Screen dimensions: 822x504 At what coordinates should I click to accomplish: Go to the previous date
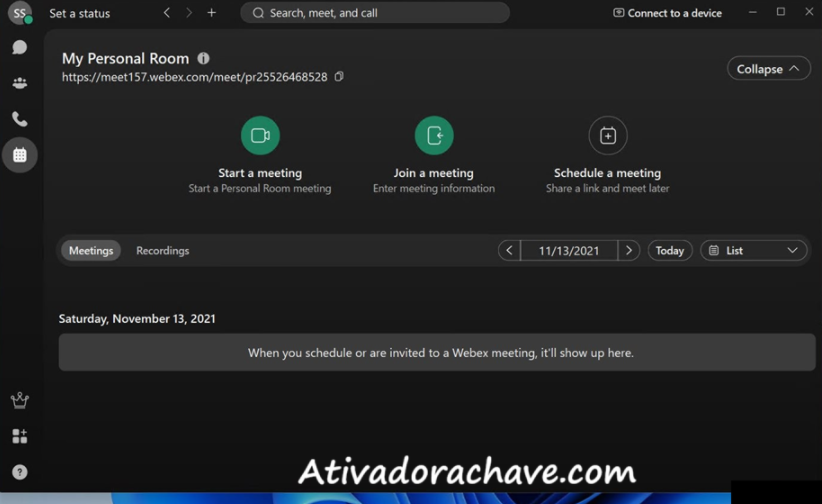click(509, 251)
